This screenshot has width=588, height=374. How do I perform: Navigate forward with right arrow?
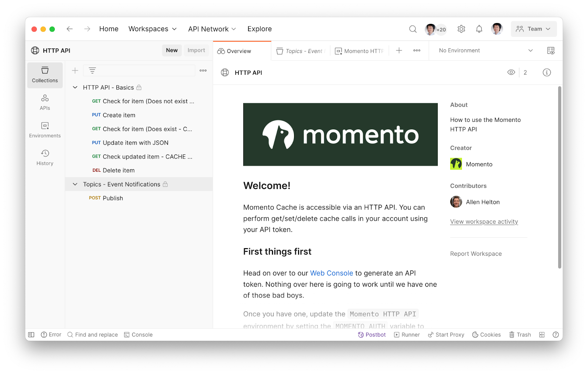point(87,29)
